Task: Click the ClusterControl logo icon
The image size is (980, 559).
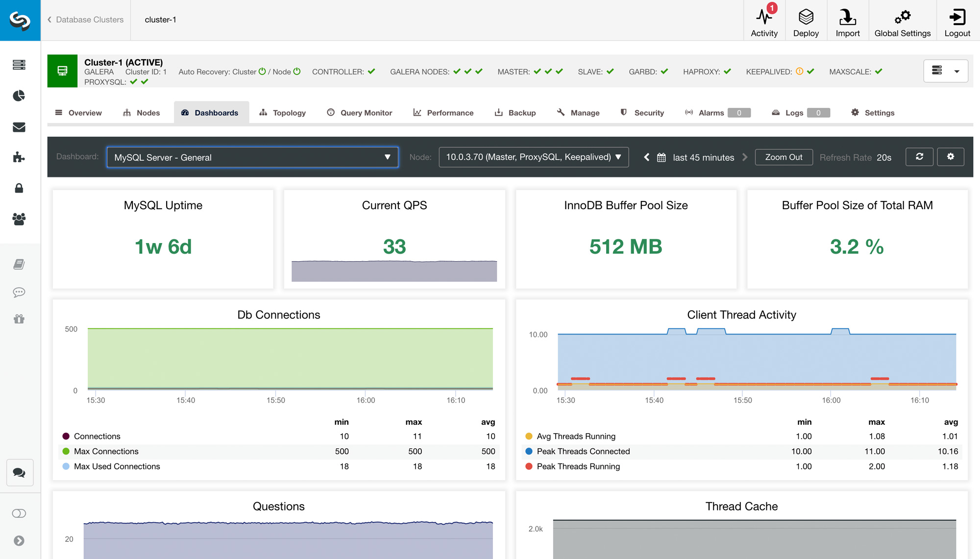Action: click(x=20, y=20)
